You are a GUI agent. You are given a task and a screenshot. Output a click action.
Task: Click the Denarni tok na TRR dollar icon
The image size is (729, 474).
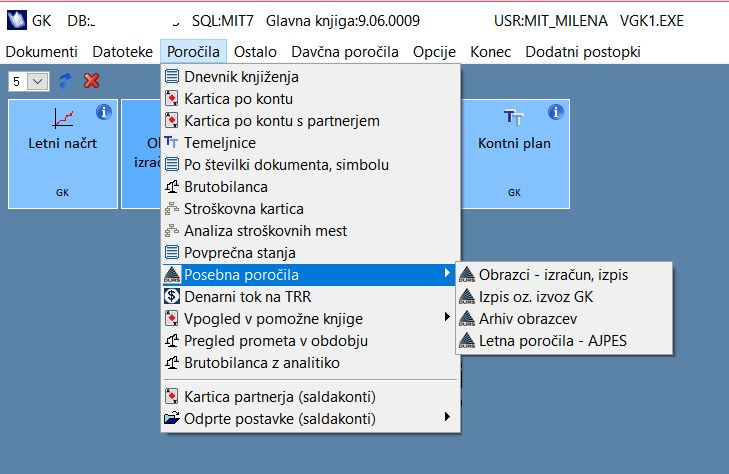(172, 296)
